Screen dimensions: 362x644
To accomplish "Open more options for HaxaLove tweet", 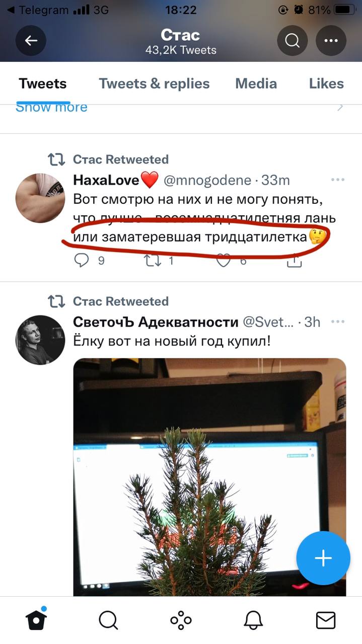I will point(337,180).
